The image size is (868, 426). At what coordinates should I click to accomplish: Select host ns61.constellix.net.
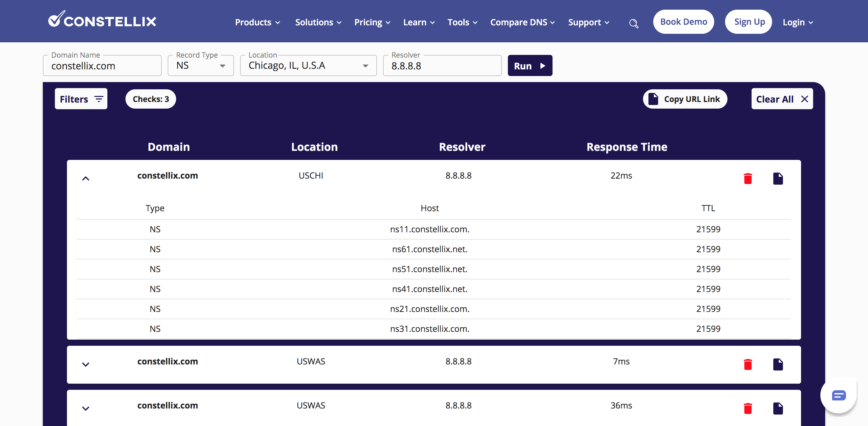(429, 249)
